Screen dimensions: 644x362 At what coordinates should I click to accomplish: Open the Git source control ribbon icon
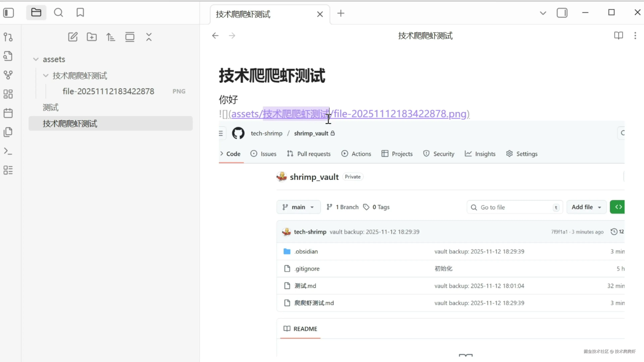pos(8,37)
